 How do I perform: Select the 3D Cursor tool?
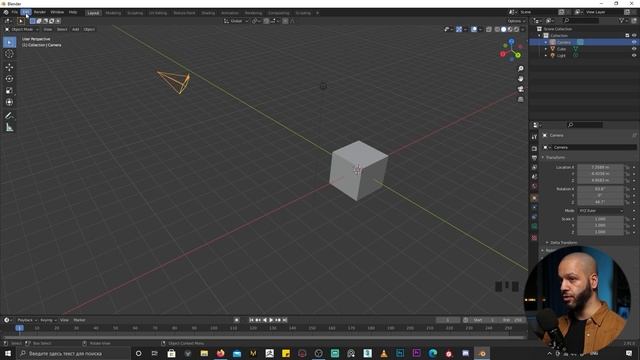tap(9, 54)
